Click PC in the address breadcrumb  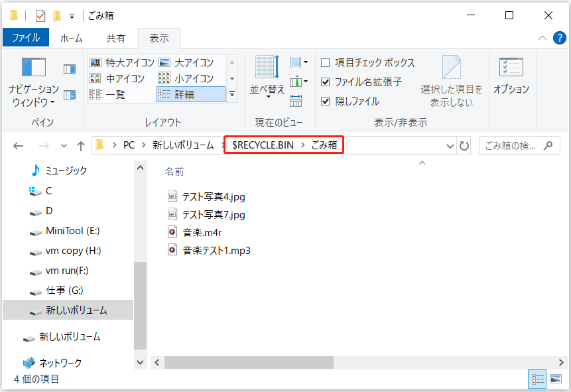129,145
